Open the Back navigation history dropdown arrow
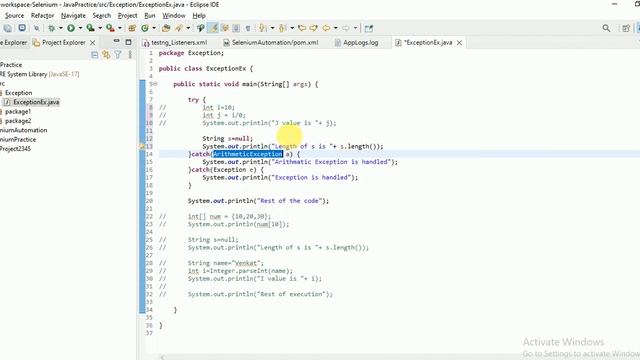Screen dimensions: 640x360 pyautogui.click(x=336, y=28)
